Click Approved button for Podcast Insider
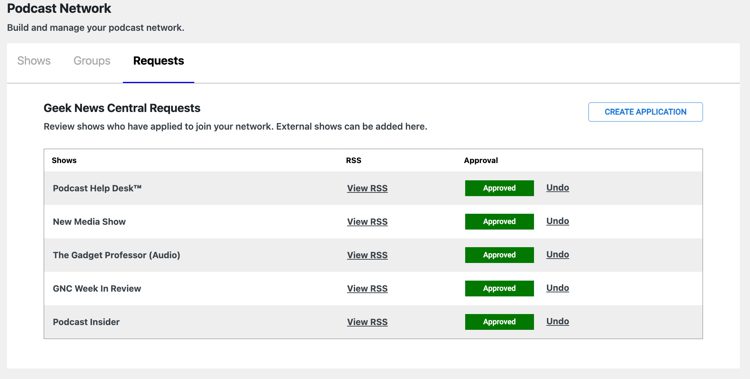Viewport: 750px width, 379px height. 499,322
